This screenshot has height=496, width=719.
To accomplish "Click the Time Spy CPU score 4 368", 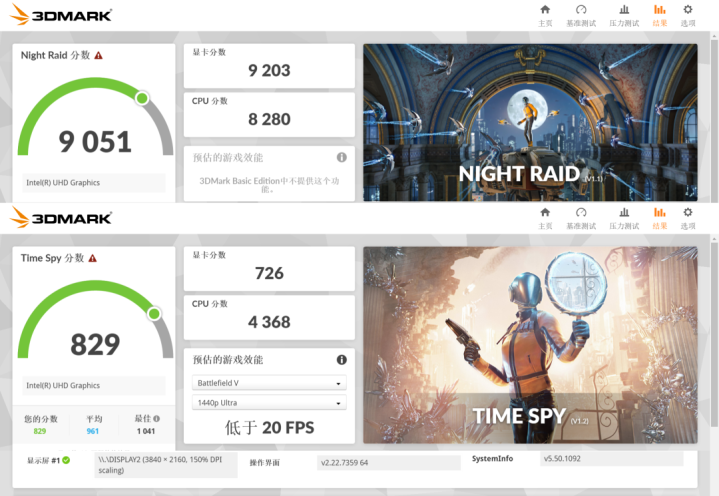I will (x=269, y=322).
